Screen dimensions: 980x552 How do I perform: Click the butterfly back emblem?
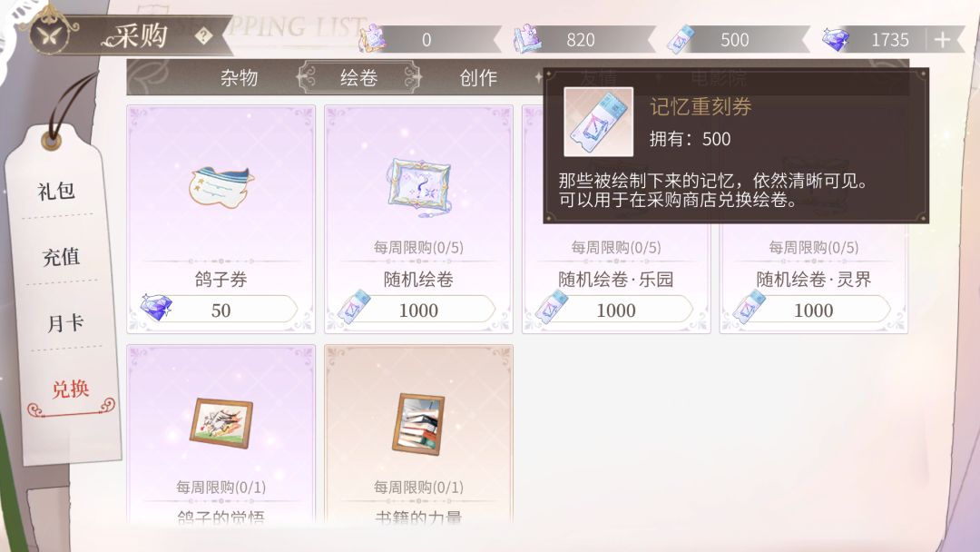tap(49, 34)
